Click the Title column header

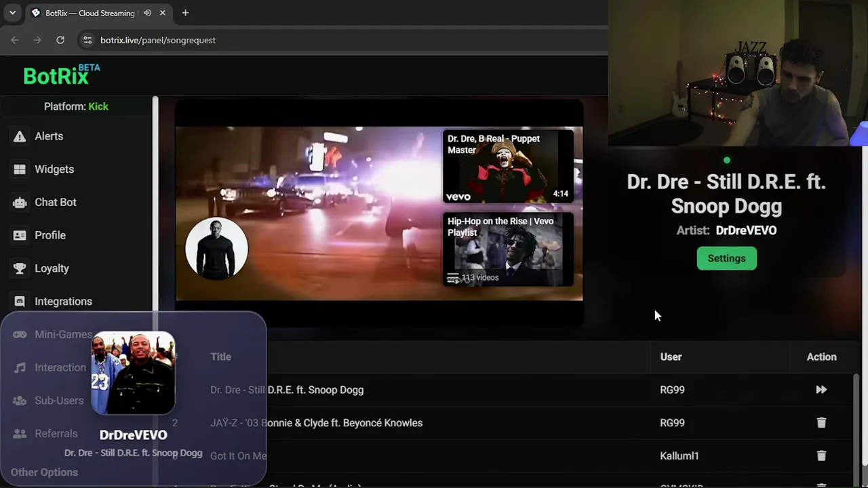[x=220, y=357]
